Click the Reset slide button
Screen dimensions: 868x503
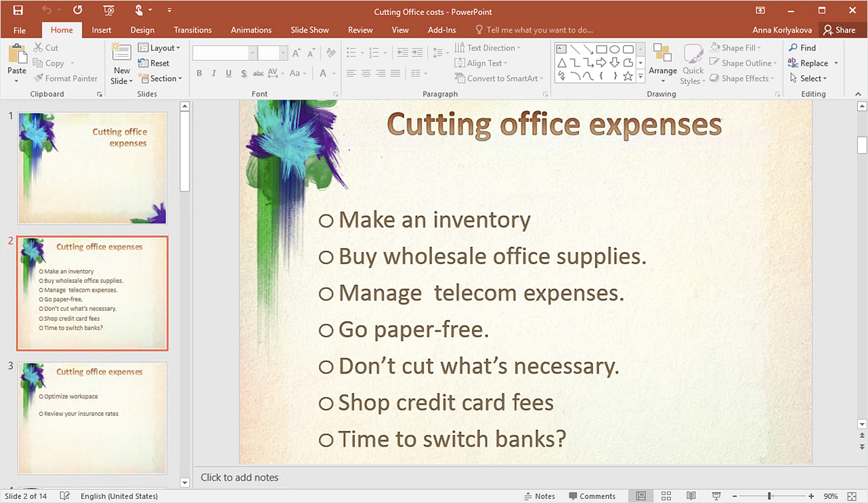coord(154,63)
